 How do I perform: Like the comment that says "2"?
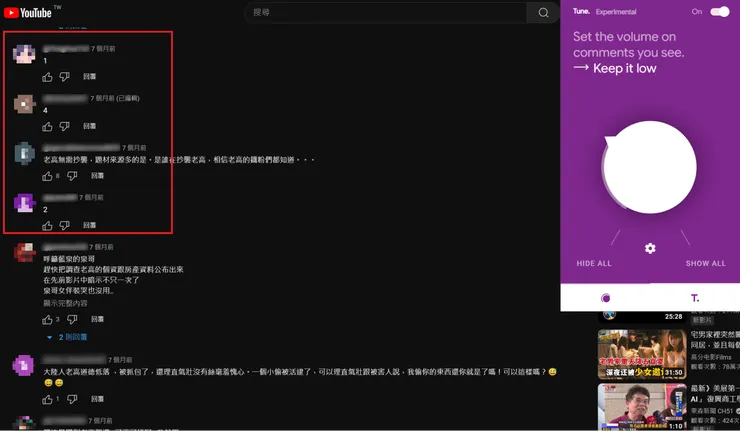point(47,226)
